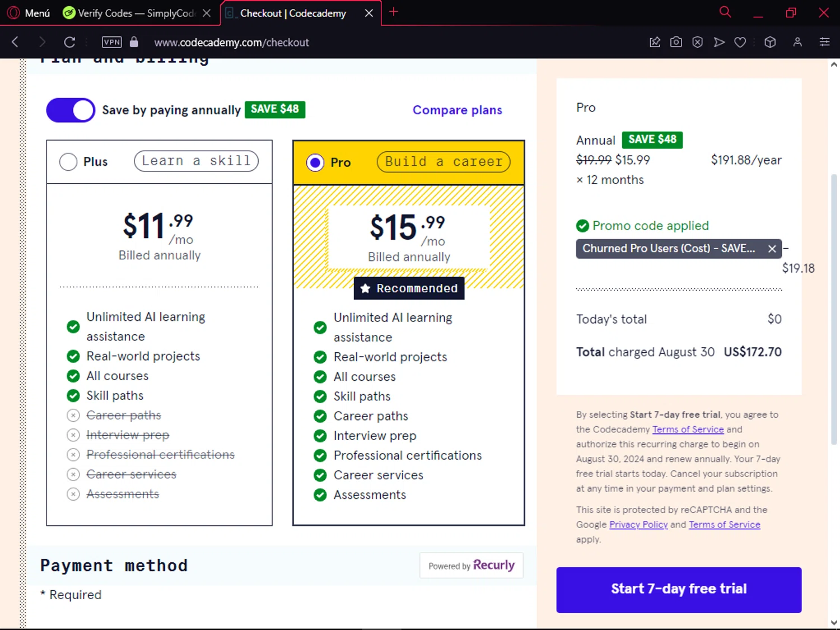Screen dimensions: 840x630
Task: Go forward to next page
Action: pyautogui.click(x=42, y=42)
